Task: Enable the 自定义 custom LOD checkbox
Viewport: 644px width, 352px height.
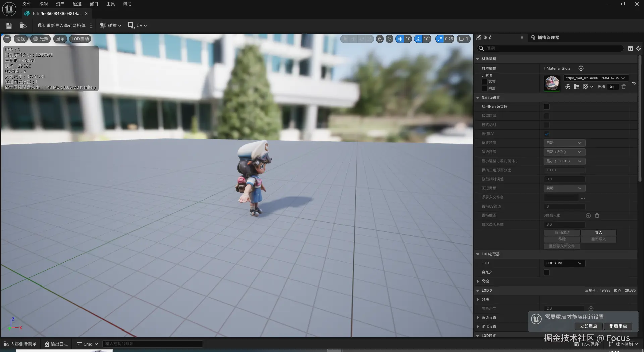Action: [x=547, y=272]
